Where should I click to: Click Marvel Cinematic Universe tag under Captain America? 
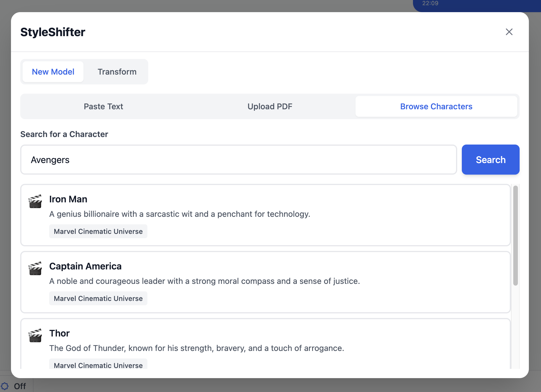coord(98,298)
